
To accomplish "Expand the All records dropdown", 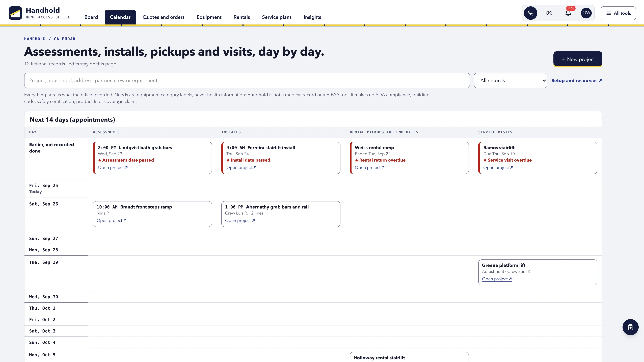I will (x=511, y=80).
